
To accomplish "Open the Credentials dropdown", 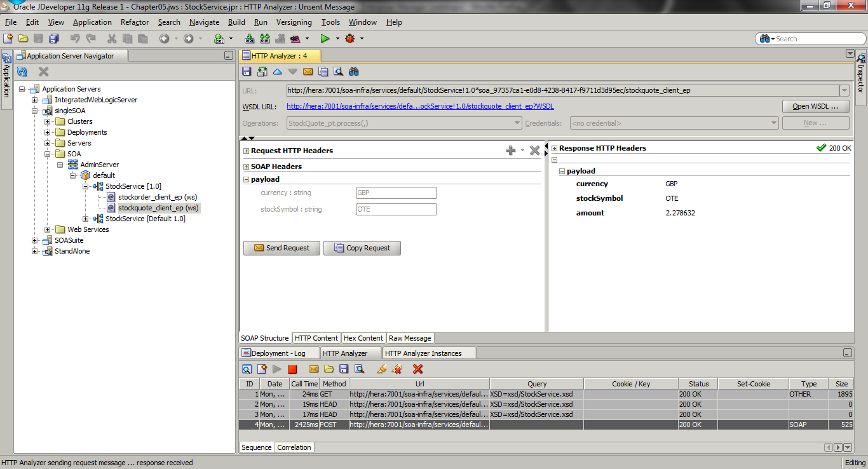I will (774, 123).
